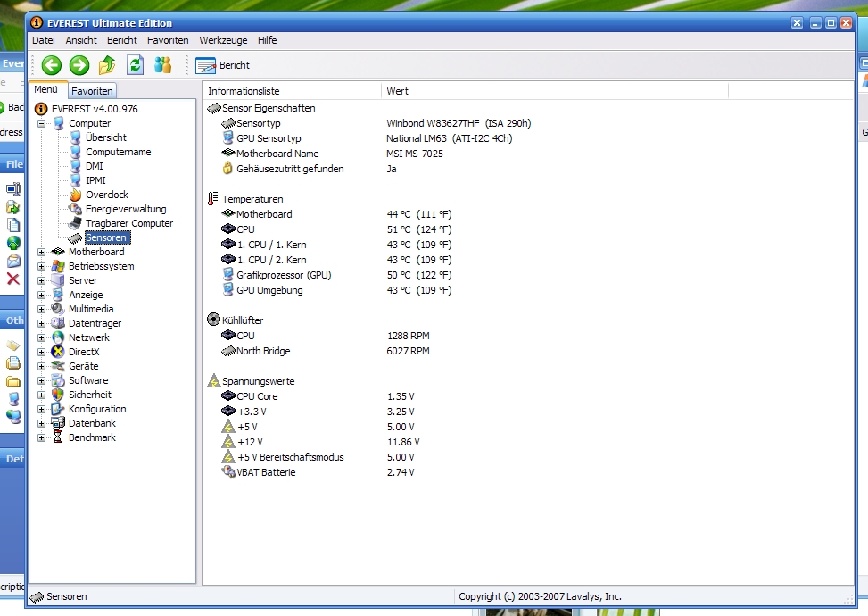Click the Tragbarer Computer laptop icon
The height and width of the screenshot is (616, 868).
(x=75, y=223)
